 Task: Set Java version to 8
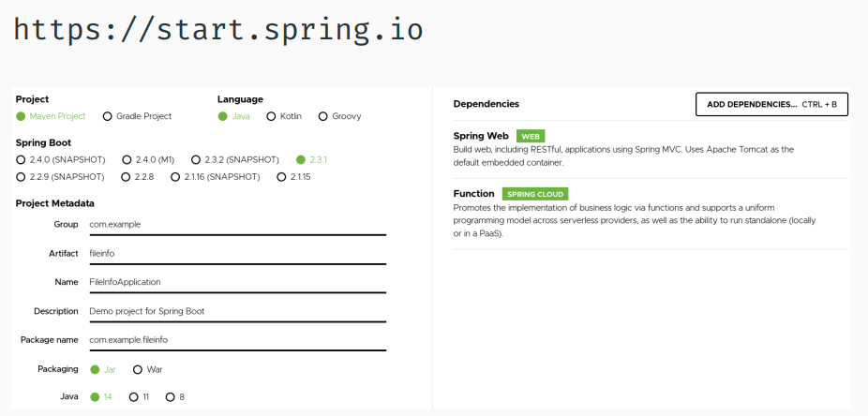(170, 396)
